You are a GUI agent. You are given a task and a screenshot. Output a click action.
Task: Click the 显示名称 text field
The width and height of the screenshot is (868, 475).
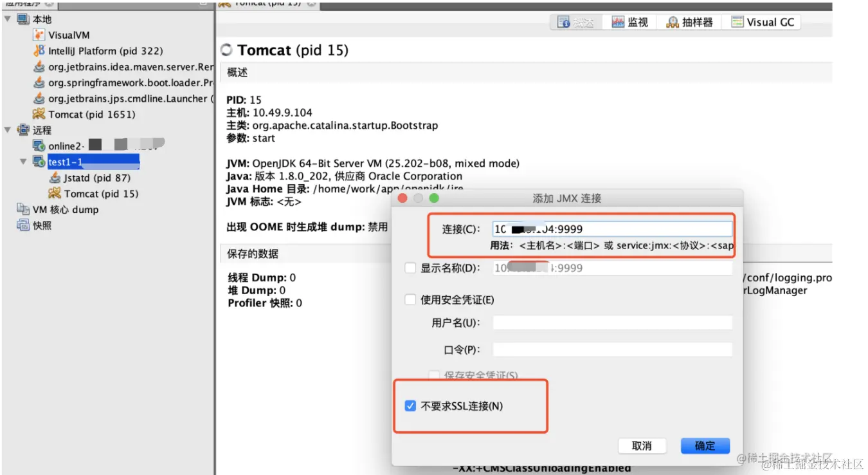click(612, 268)
